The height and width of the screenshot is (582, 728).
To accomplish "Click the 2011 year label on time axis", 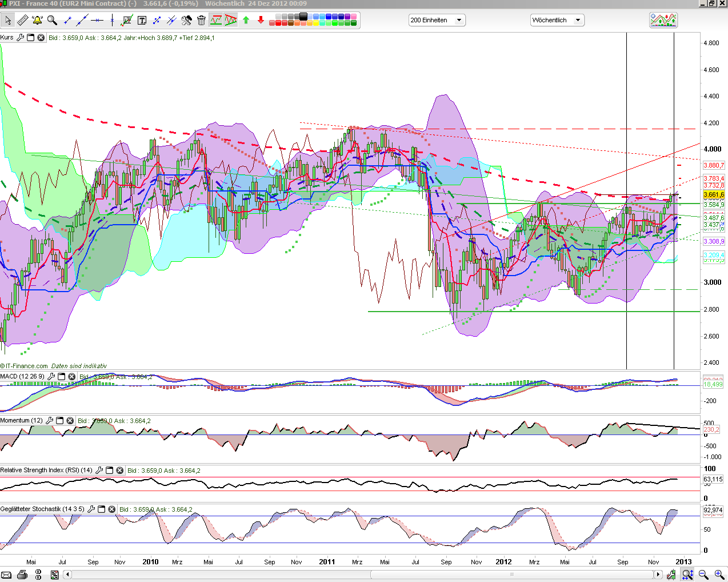I will pos(327,561).
